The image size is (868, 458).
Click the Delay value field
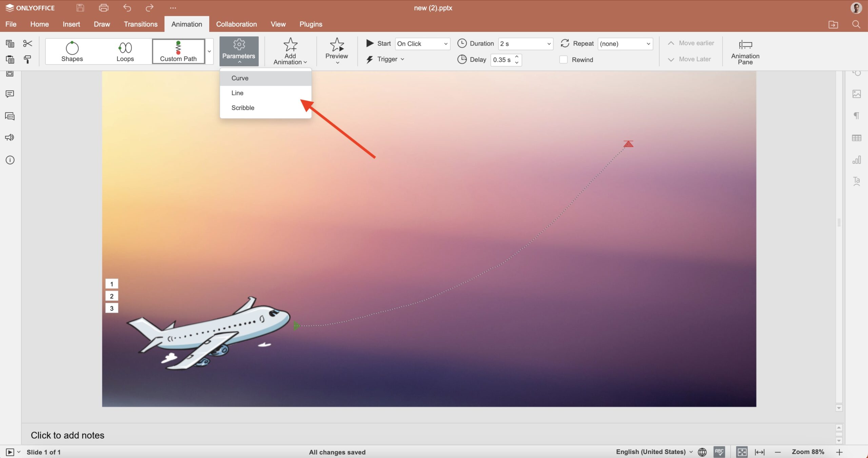(502, 60)
